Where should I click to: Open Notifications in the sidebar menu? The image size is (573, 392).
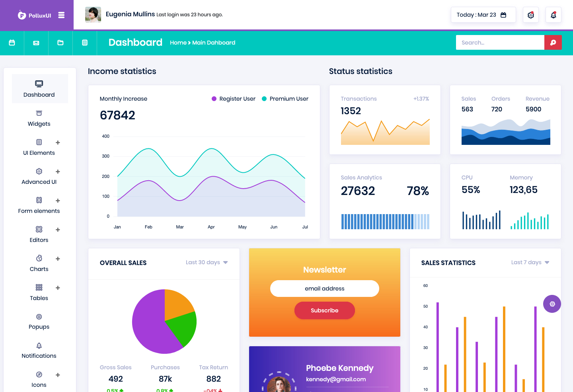point(39,351)
